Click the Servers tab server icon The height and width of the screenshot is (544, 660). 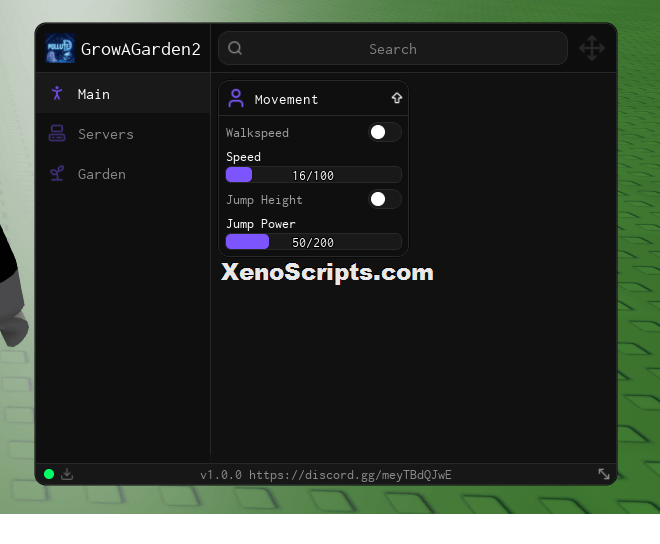coord(57,133)
